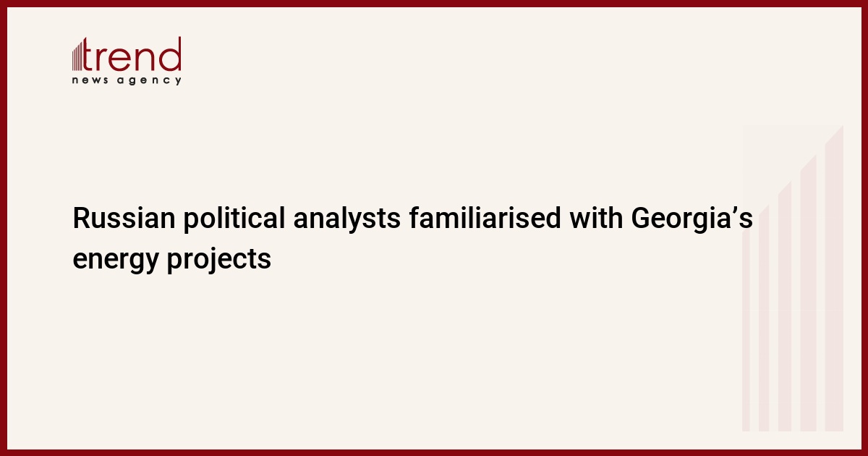Click the red border along the bottom edge
Image resolution: width=868 pixels, height=456 pixels.
click(x=434, y=452)
